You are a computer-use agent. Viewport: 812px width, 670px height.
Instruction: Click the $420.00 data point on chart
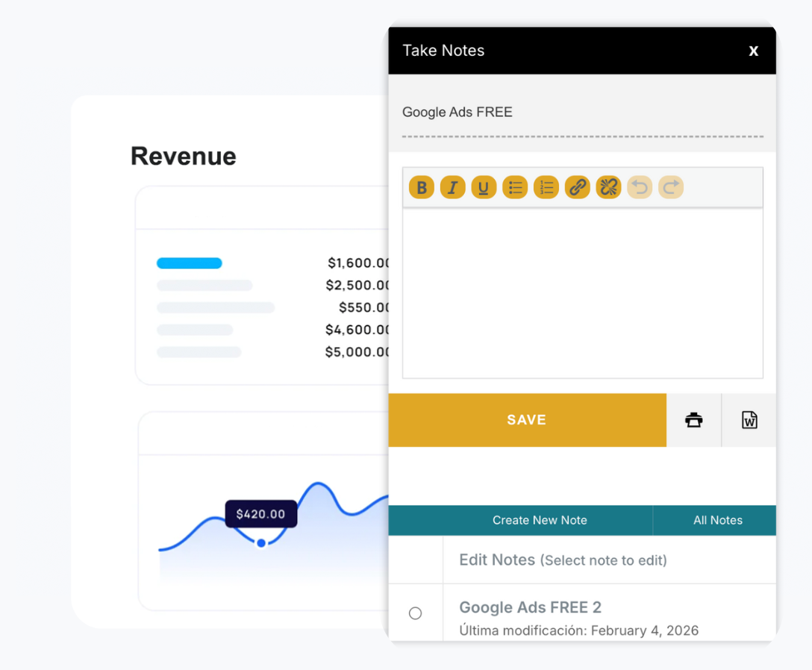click(x=261, y=542)
